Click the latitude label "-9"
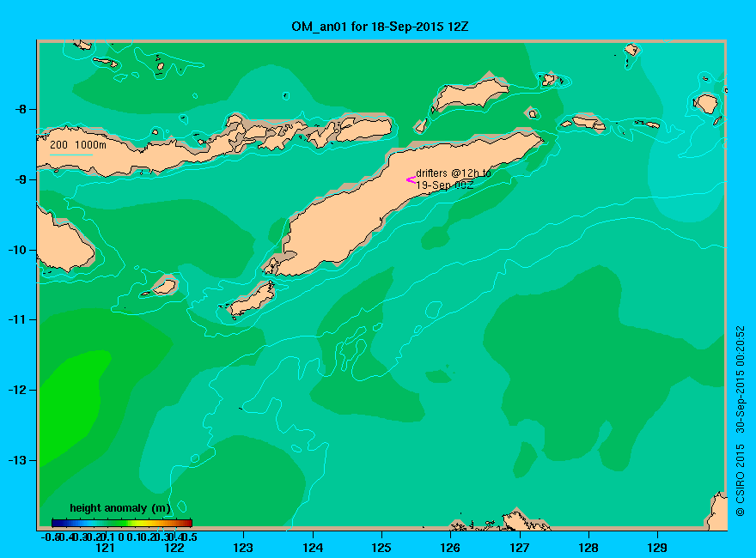This screenshot has height=558, width=756. [x=21, y=179]
